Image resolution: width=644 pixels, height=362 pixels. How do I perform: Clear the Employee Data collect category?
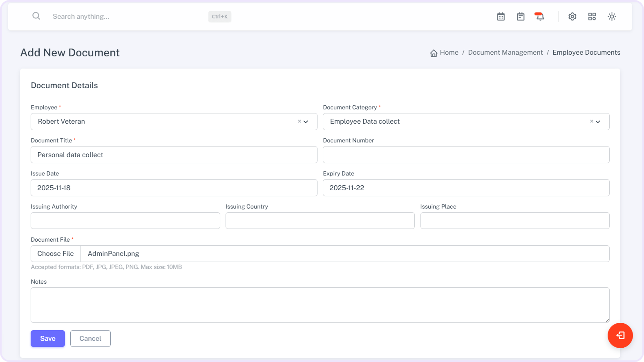(591, 122)
